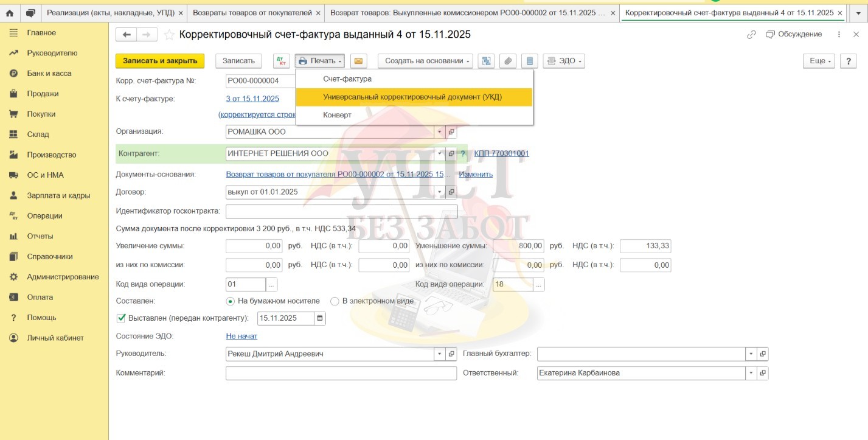
Task: Open the КПП 770301001 link
Action: pyautogui.click(x=501, y=153)
